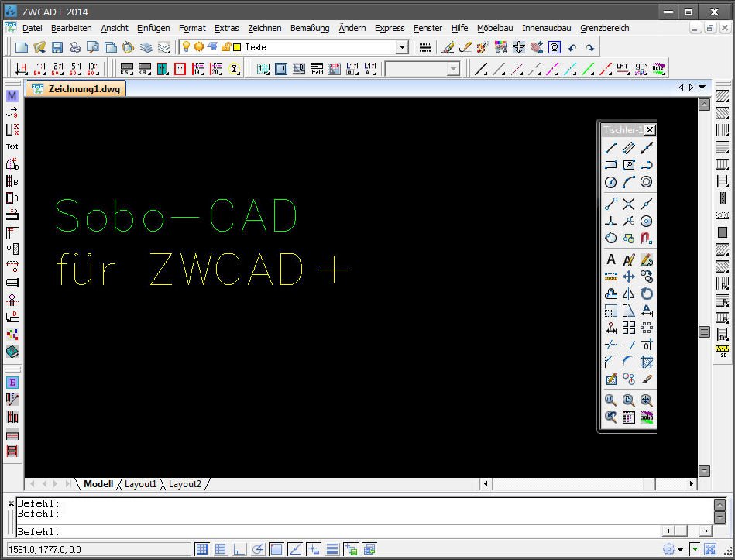The width and height of the screenshot is (735, 560).
Task: Click the New drawing icon
Action: [x=22, y=47]
